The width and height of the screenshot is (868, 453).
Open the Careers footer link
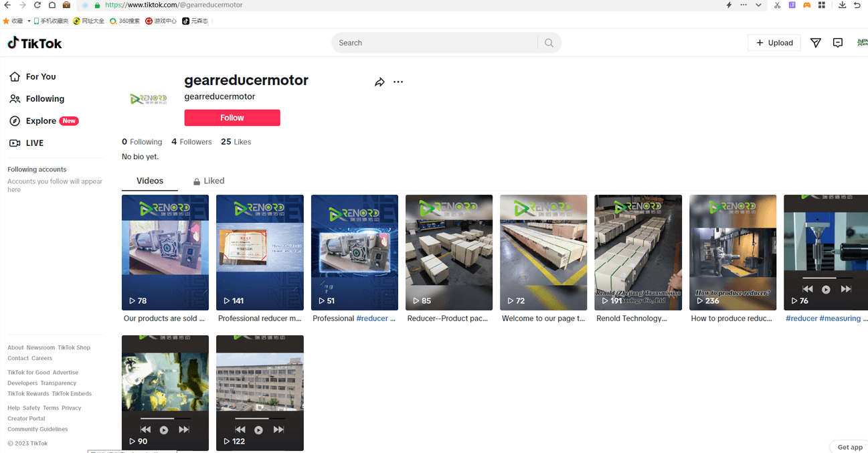tap(41, 359)
